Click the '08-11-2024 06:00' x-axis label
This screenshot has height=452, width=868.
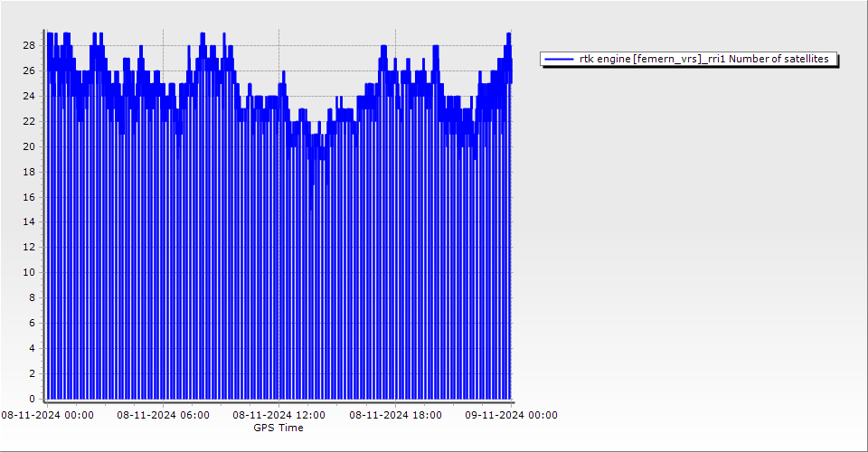(x=163, y=415)
